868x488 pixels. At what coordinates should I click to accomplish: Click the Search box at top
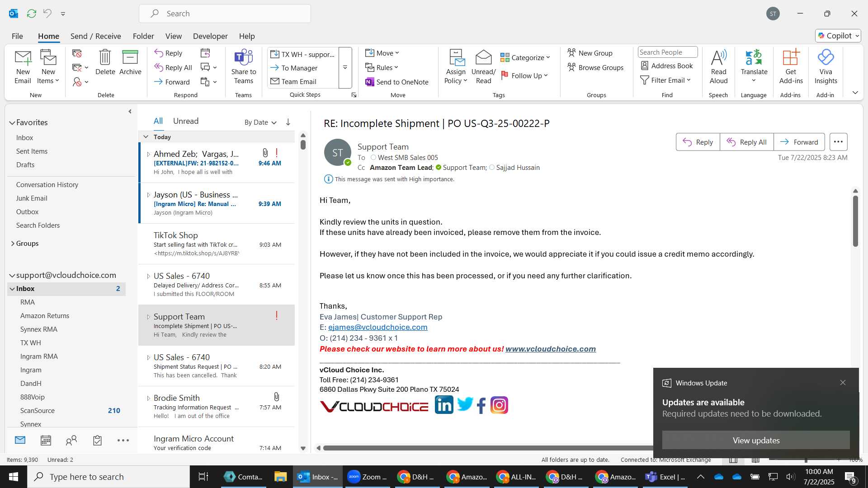tap(225, 14)
